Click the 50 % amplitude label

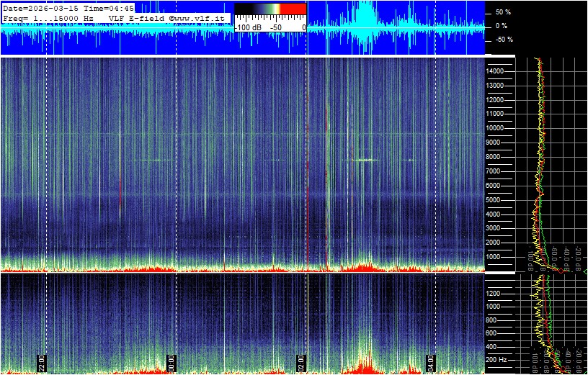[x=503, y=12]
